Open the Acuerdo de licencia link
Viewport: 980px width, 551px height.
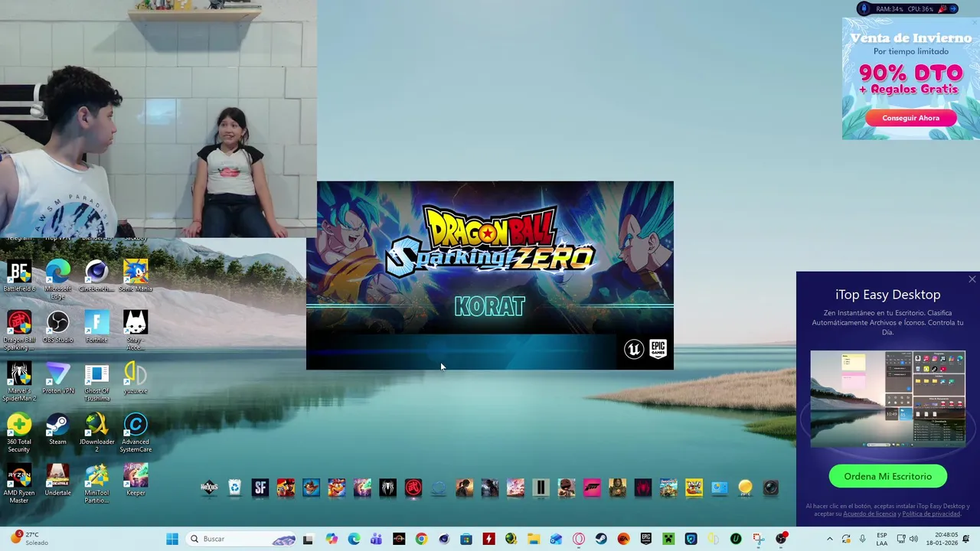tap(869, 514)
